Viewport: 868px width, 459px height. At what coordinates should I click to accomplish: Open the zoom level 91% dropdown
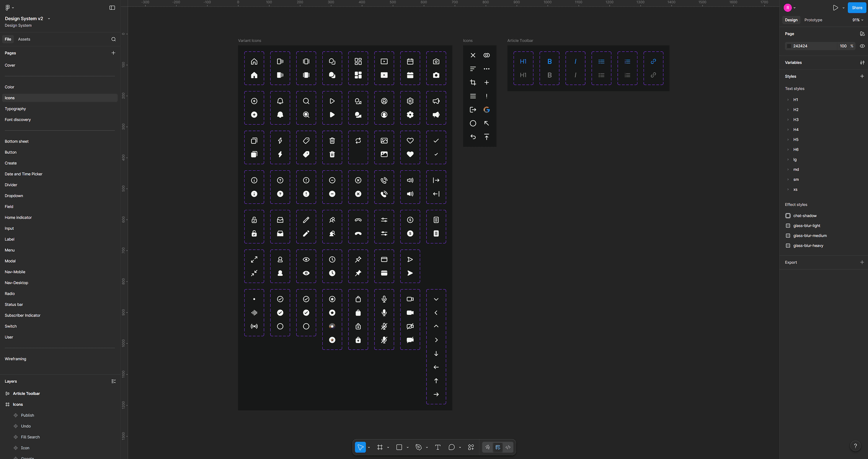coord(857,20)
